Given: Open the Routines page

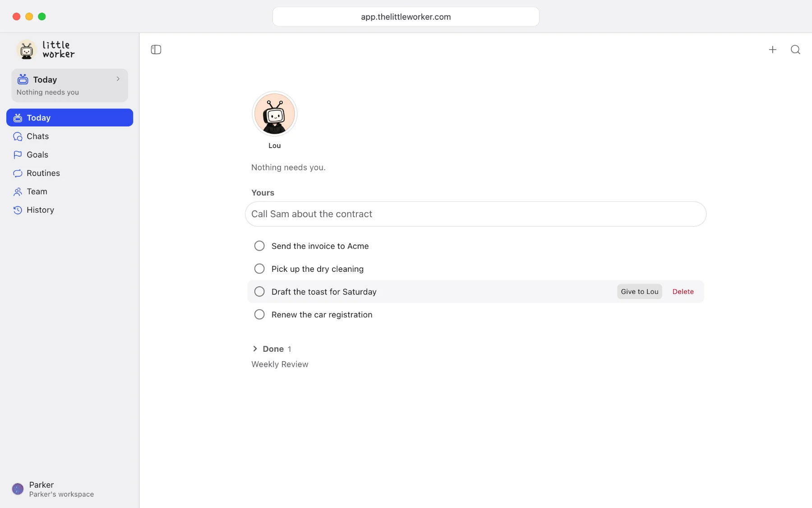Looking at the screenshot, I should (x=70, y=173).
